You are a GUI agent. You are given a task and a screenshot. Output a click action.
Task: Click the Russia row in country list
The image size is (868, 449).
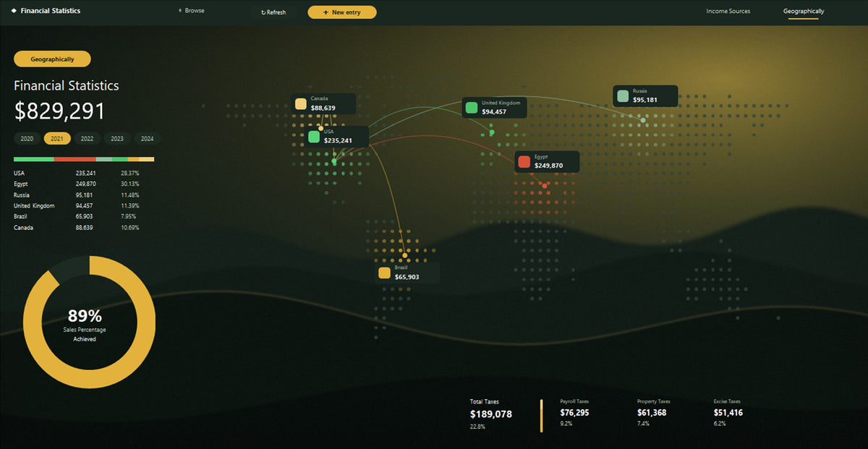click(77, 195)
